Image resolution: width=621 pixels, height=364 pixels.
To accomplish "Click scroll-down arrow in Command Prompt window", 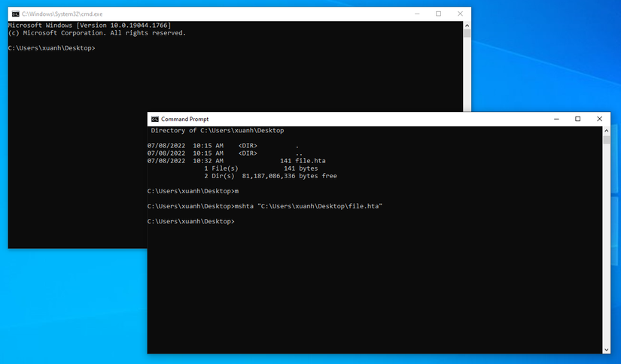I will pos(607,350).
